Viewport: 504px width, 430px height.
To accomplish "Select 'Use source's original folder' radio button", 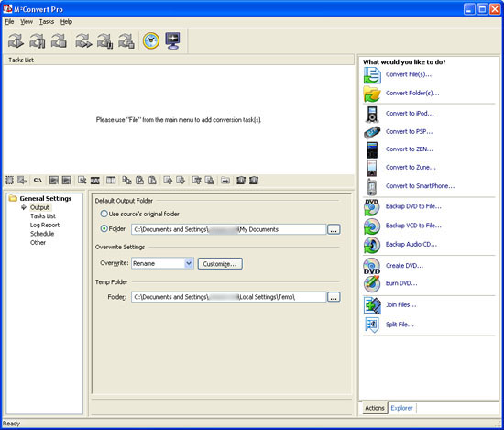I will (x=104, y=214).
